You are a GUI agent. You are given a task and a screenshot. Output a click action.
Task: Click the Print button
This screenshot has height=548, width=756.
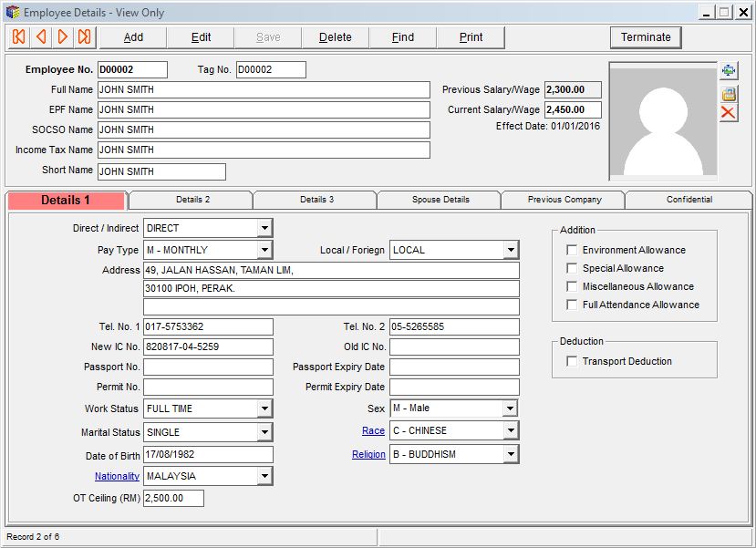(x=471, y=37)
